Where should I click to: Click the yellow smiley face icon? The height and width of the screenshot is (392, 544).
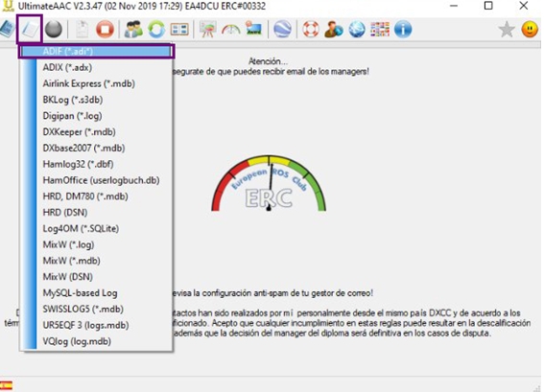530,29
